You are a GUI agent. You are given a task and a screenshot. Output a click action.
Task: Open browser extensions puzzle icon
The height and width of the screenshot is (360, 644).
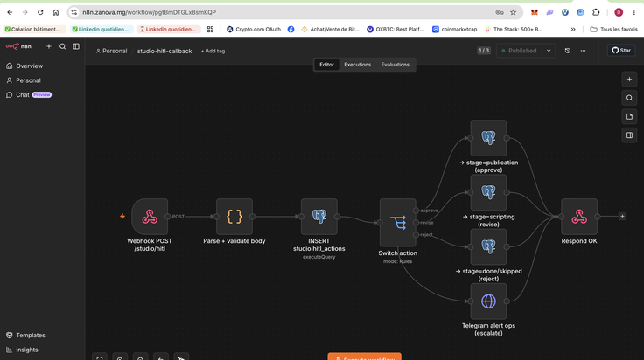click(x=596, y=12)
